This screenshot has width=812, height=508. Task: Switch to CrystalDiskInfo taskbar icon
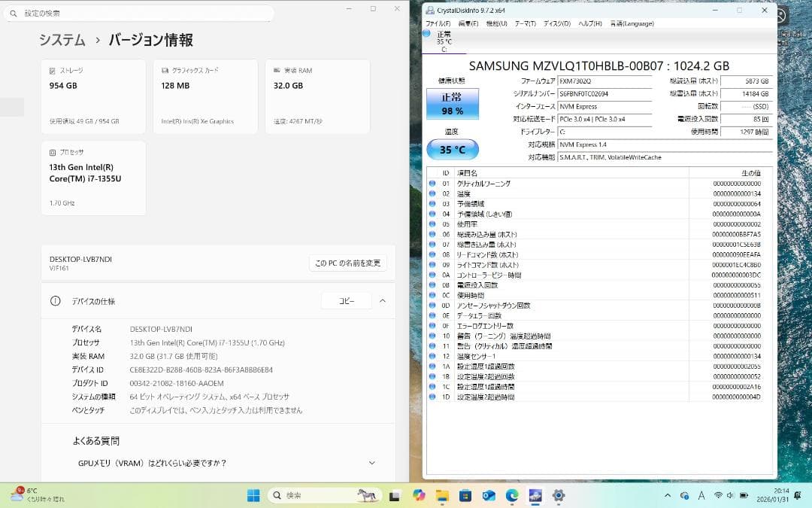coord(535,495)
